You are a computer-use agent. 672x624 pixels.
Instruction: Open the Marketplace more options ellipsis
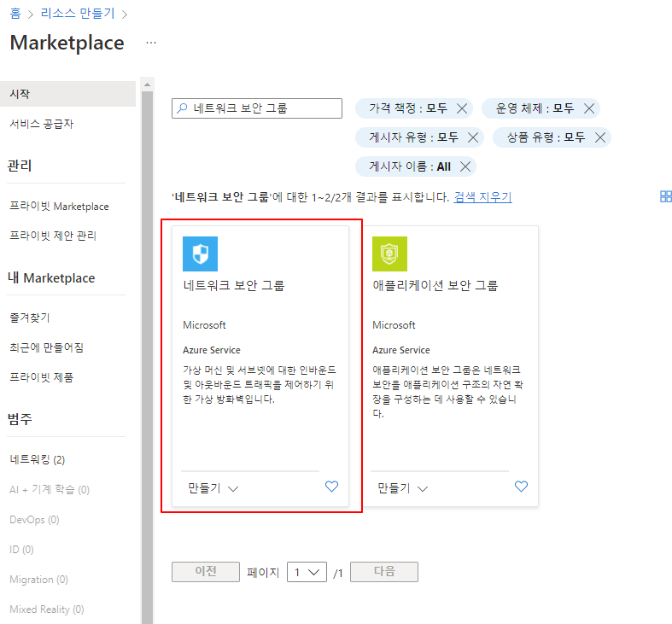coord(151,43)
